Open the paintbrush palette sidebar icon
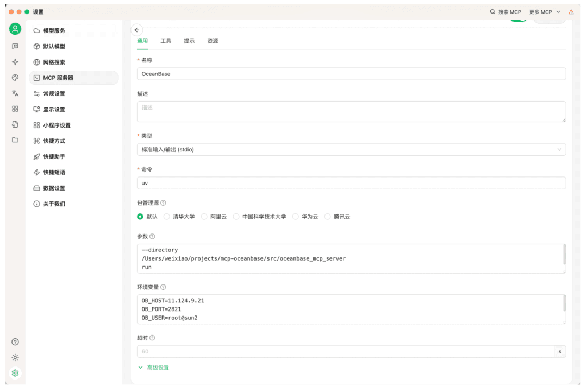 tap(15, 78)
